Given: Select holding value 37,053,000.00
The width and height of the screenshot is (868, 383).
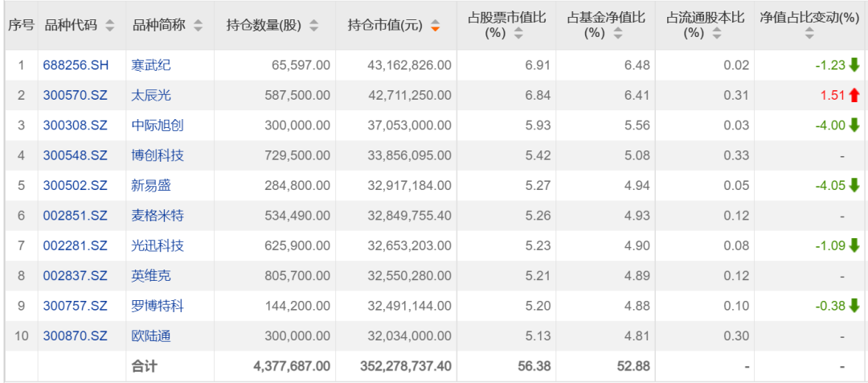Looking at the screenshot, I should click(409, 126).
